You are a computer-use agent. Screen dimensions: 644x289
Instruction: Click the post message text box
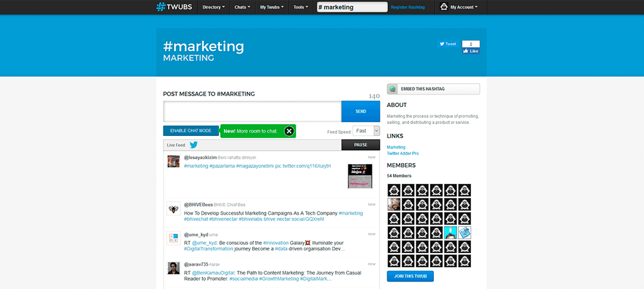coord(252,111)
